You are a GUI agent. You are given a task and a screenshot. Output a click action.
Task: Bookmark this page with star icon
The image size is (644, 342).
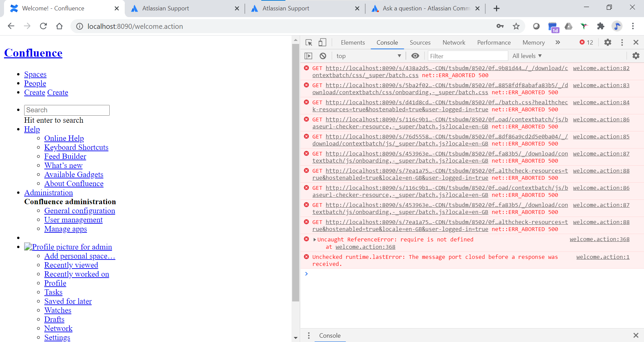[516, 26]
